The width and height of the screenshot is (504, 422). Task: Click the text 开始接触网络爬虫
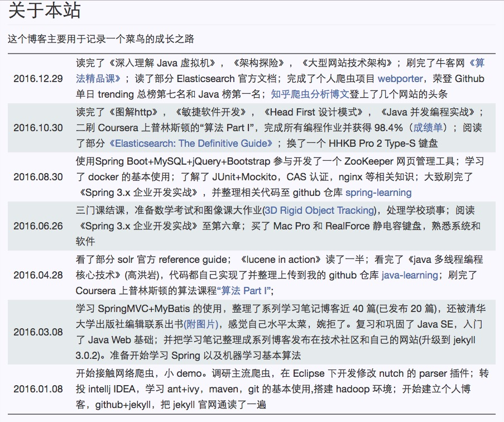(115, 373)
